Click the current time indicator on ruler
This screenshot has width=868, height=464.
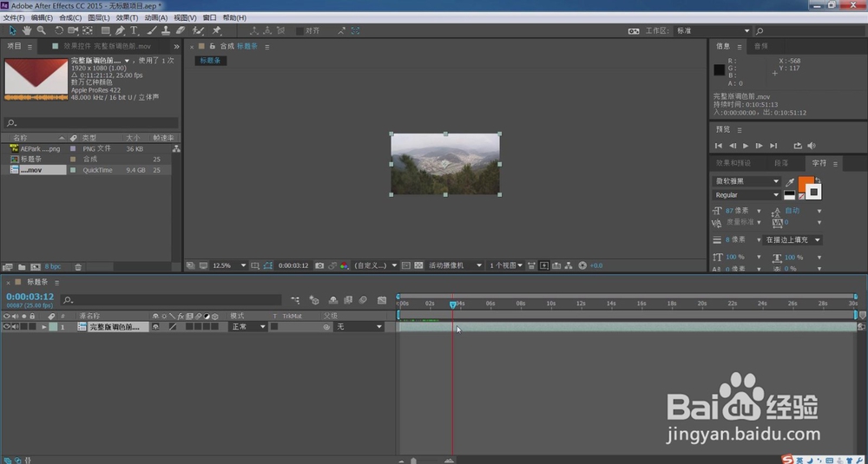453,304
